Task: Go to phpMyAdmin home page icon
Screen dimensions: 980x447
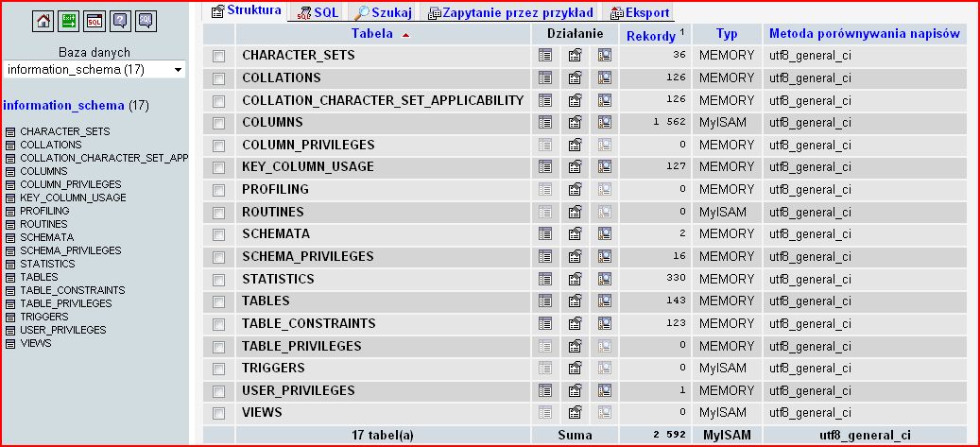Action: (x=43, y=21)
